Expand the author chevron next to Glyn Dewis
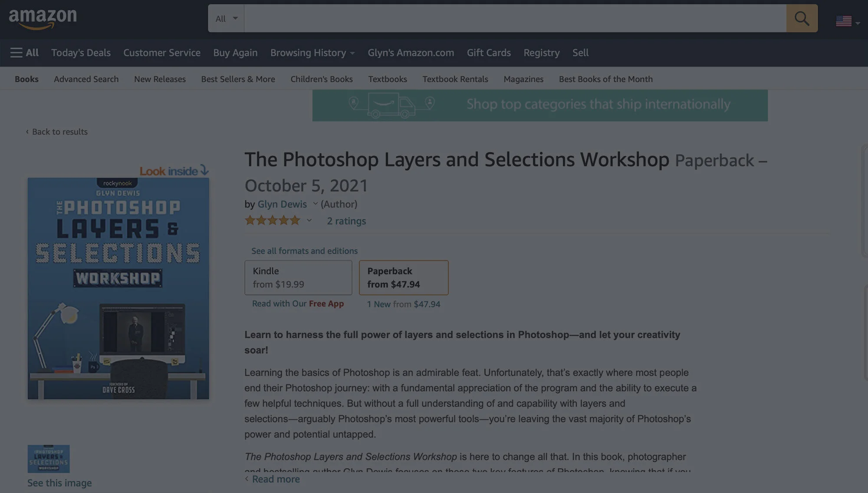 point(315,204)
